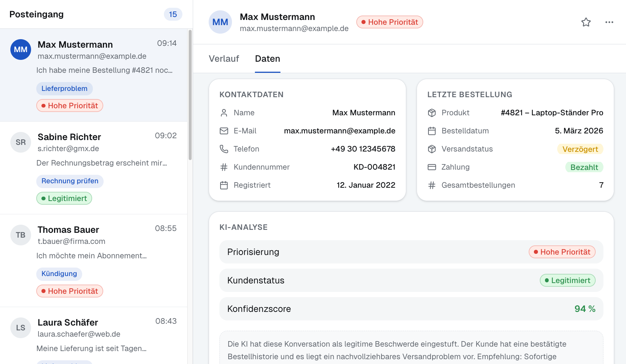
Task: Click the unread count badge showing 15
Action: click(x=173, y=14)
